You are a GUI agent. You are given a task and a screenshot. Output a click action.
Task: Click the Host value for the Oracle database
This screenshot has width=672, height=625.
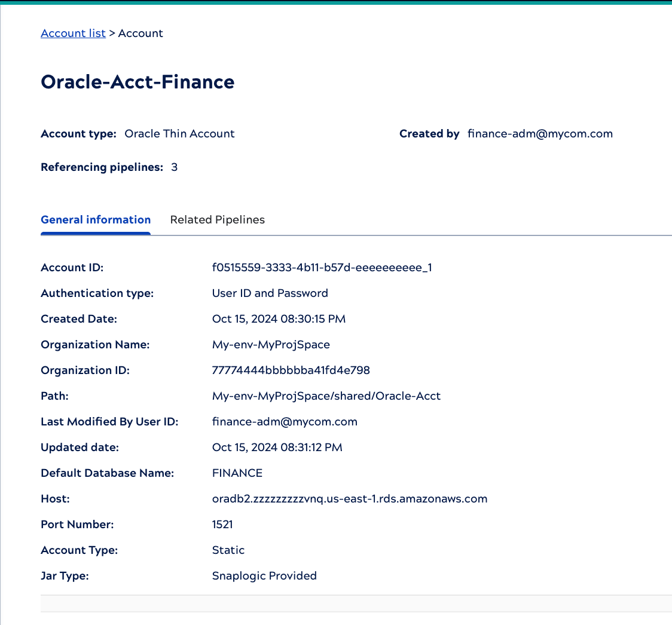coord(350,498)
